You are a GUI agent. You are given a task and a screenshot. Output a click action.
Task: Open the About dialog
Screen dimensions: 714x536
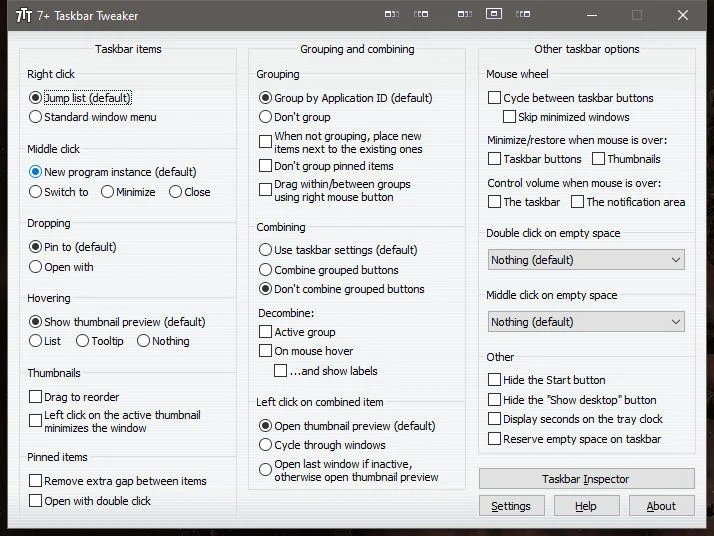662,506
